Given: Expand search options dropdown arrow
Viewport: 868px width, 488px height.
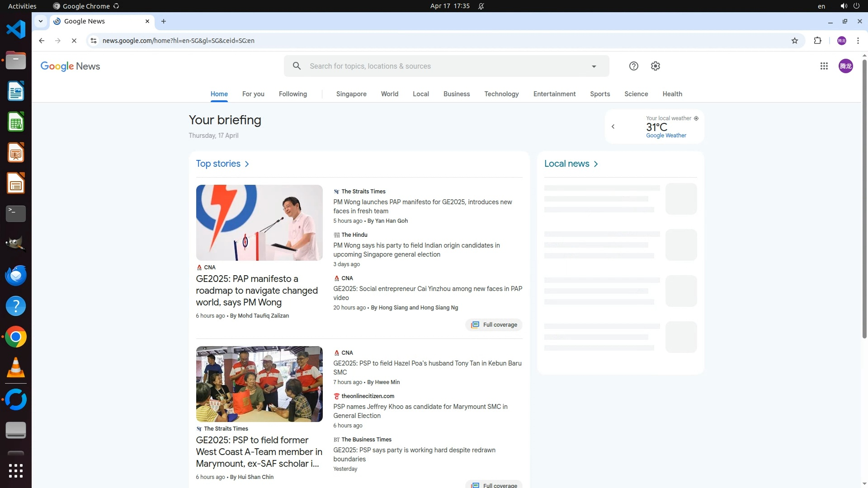Looking at the screenshot, I should click(594, 66).
